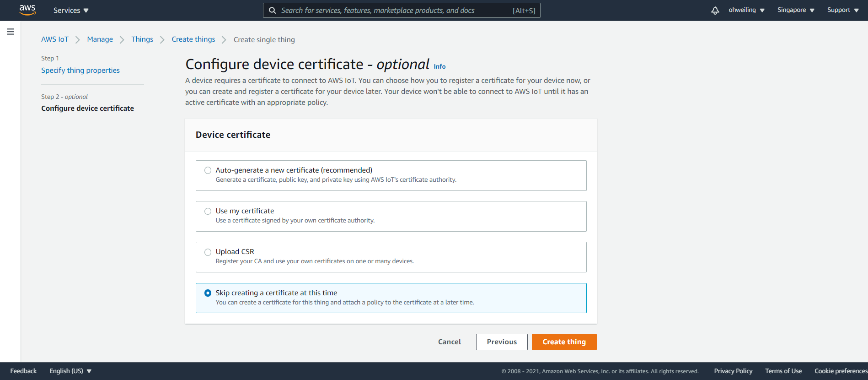Navigate to Manage breadcrumb
Image resolution: width=868 pixels, height=380 pixels.
point(100,39)
